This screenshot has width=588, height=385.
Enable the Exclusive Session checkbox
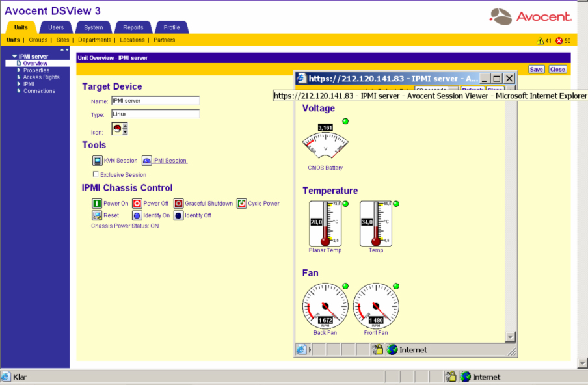96,175
